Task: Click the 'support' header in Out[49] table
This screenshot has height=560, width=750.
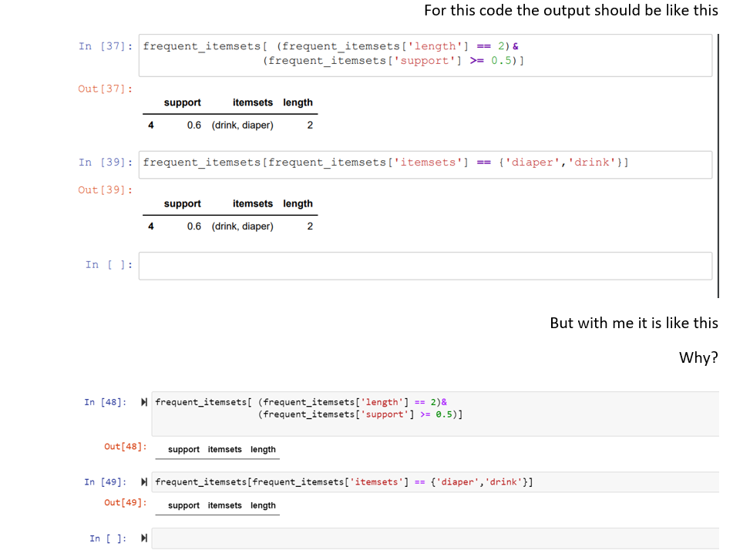Action: [x=183, y=505]
